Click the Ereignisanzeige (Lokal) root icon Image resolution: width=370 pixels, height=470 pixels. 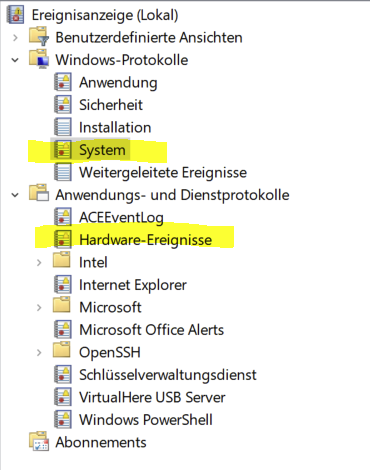[x=15, y=15]
